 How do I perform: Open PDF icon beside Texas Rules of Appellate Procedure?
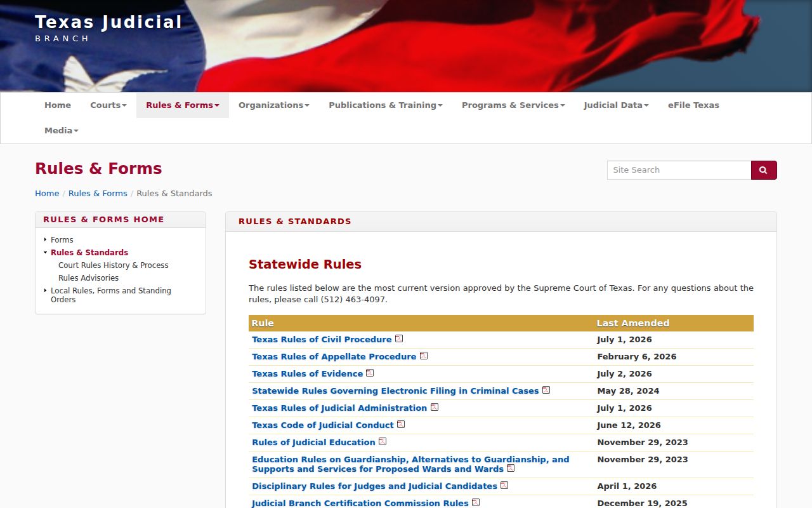pyautogui.click(x=424, y=356)
